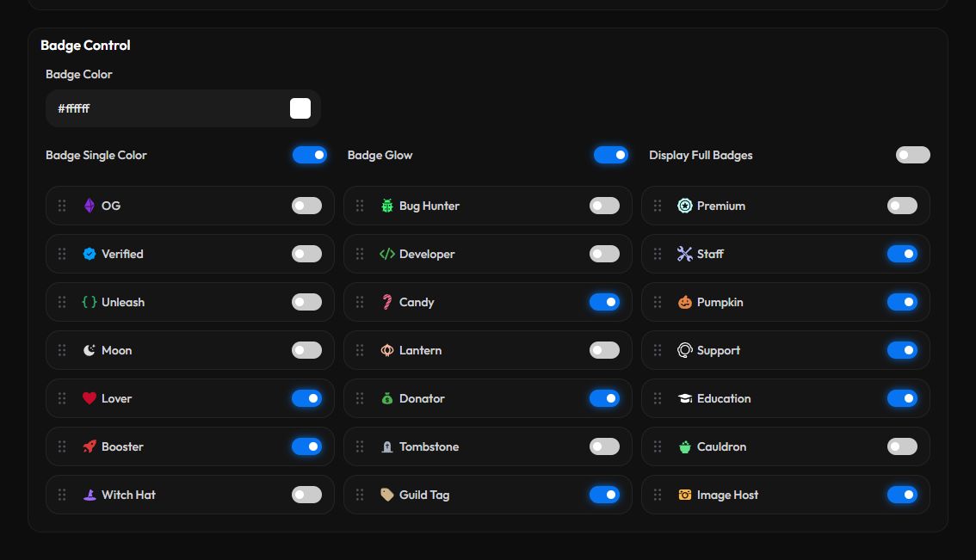Image resolution: width=976 pixels, height=560 pixels.
Task: Turn on the Verified badge
Action: click(x=307, y=254)
